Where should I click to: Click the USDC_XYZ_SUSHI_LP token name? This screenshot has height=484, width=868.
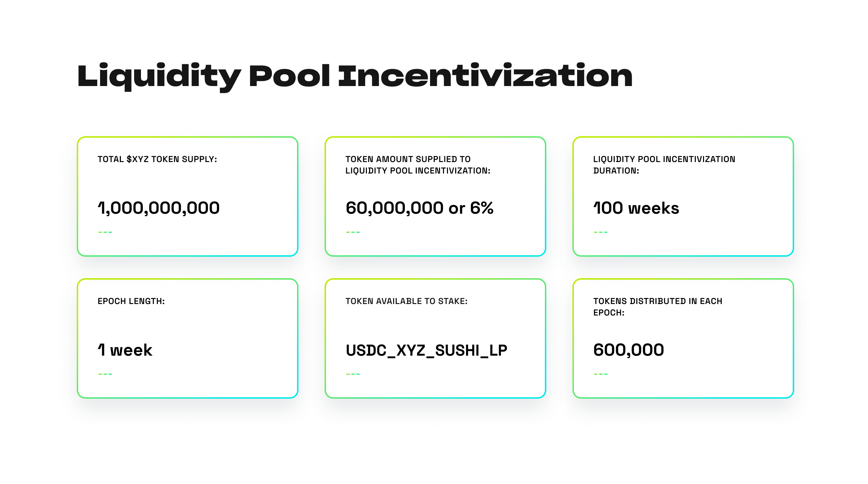[x=426, y=351]
